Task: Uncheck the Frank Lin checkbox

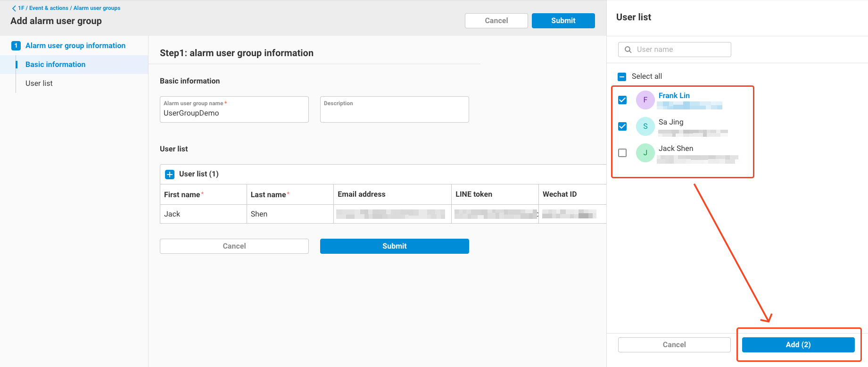Action: point(622,100)
